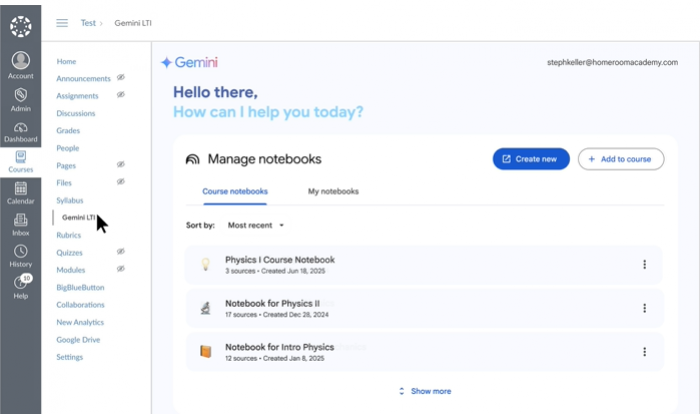Viewport: 700px width, 414px height.
Task: Open the Canvas logo home icon
Action: 21,26
